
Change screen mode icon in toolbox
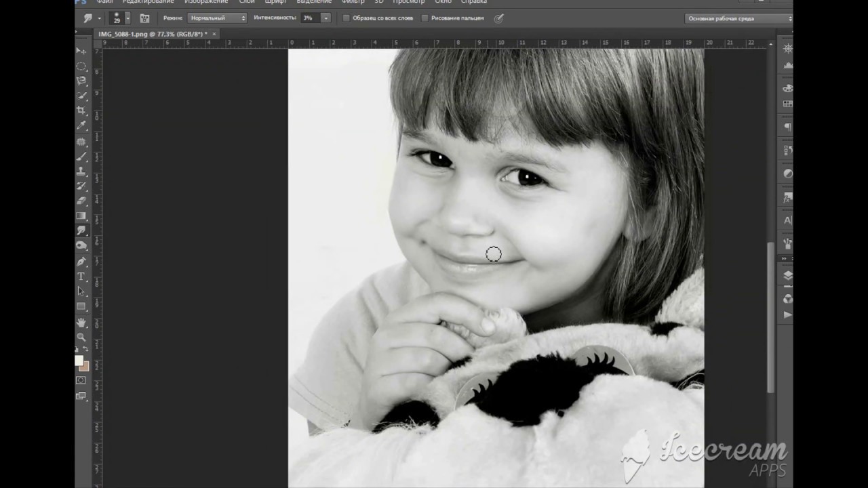pos(81,396)
